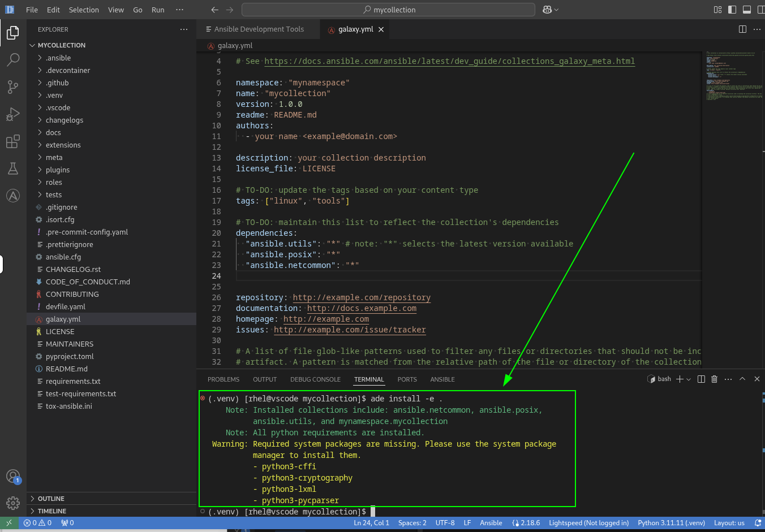Open the Source Control view
This screenshot has height=532, width=765.
13,86
